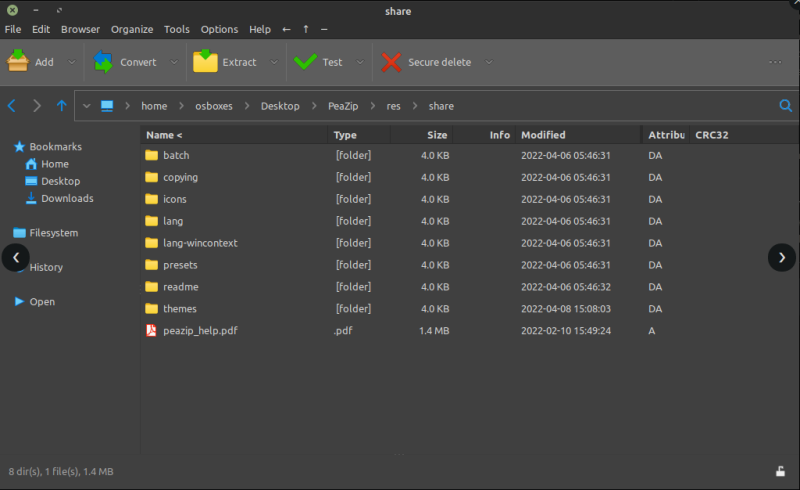This screenshot has height=490, width=800.
Task: Click the toolbar overflow three dots
Action: 775,62
